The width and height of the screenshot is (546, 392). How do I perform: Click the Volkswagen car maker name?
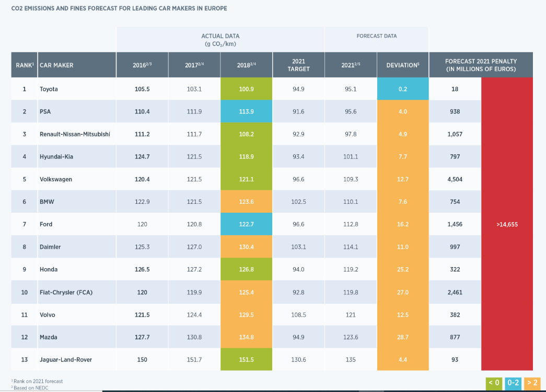coord(56,179)
